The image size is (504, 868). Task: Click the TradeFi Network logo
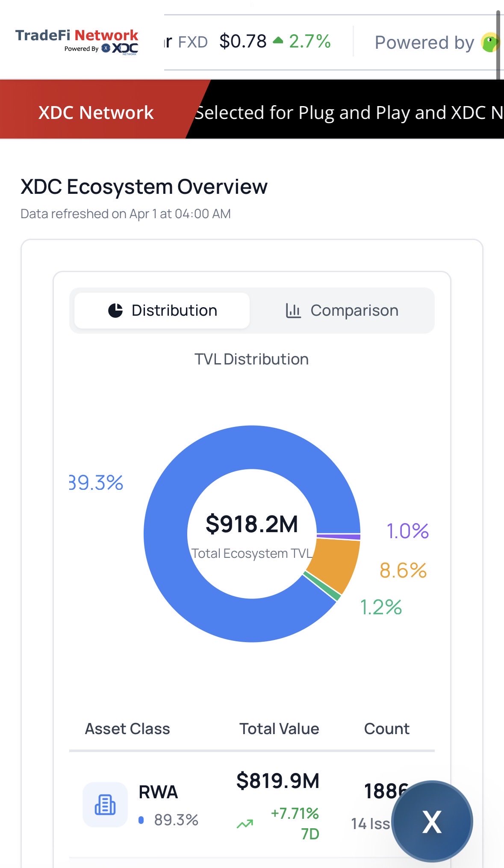pos(77,36)
